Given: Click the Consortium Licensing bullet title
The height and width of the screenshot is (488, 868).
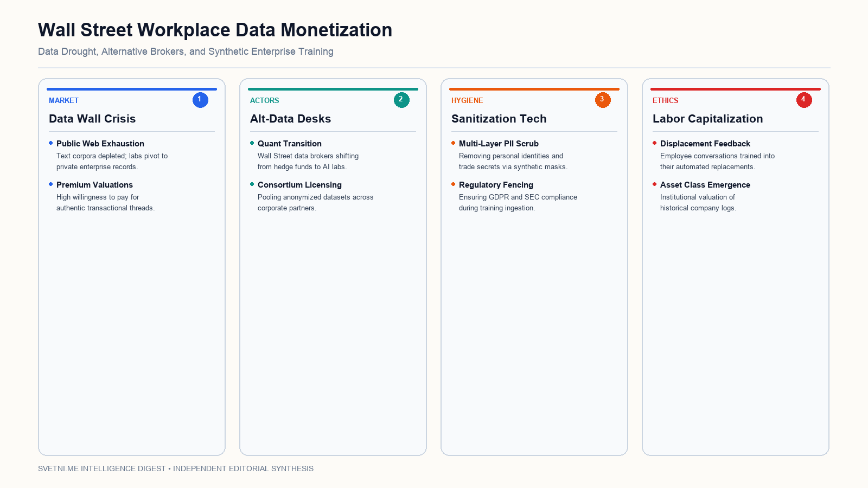Looking at the screenshot, I should pyautogui.click(x=299, y=185).
